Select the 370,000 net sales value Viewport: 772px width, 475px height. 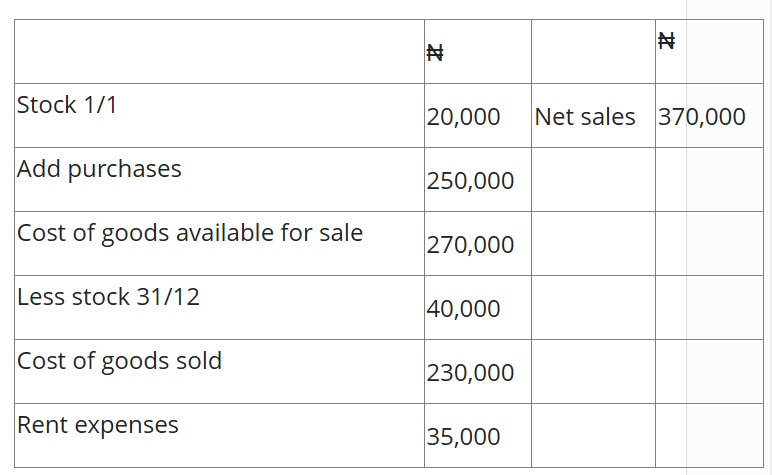pos(701,117)
